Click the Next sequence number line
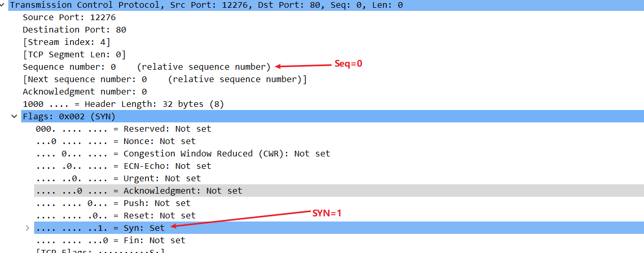Screen dimensions: 644x253 click(165, 79)
